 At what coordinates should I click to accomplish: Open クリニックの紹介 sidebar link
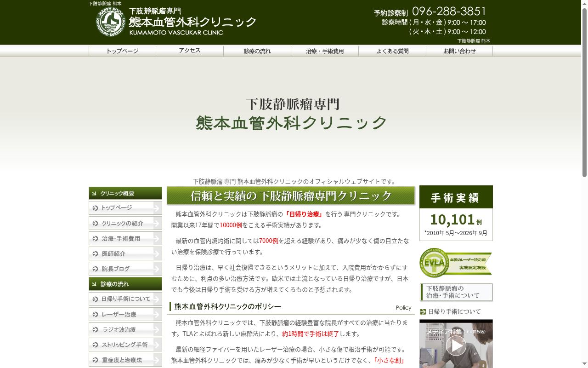click(x=125, y=223)
